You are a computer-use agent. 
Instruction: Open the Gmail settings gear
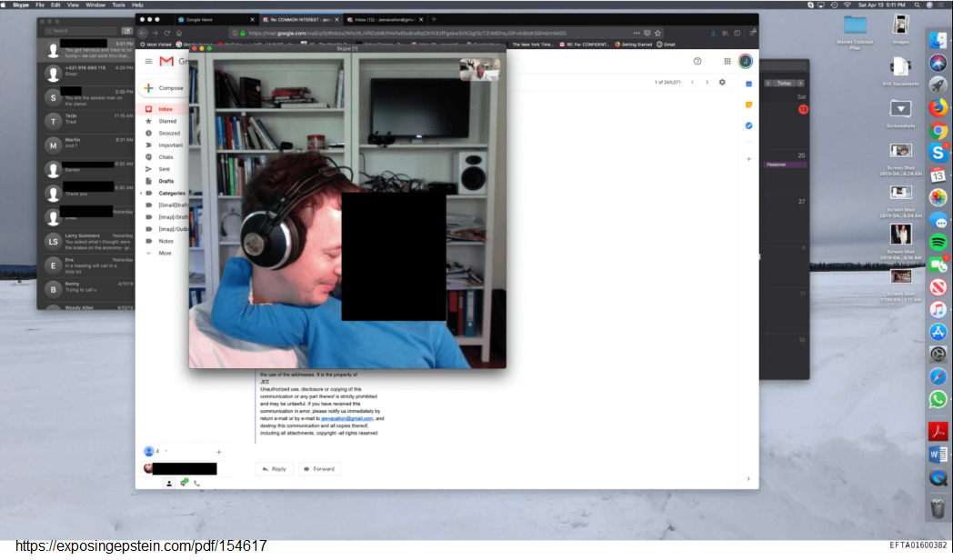point(722,83)
